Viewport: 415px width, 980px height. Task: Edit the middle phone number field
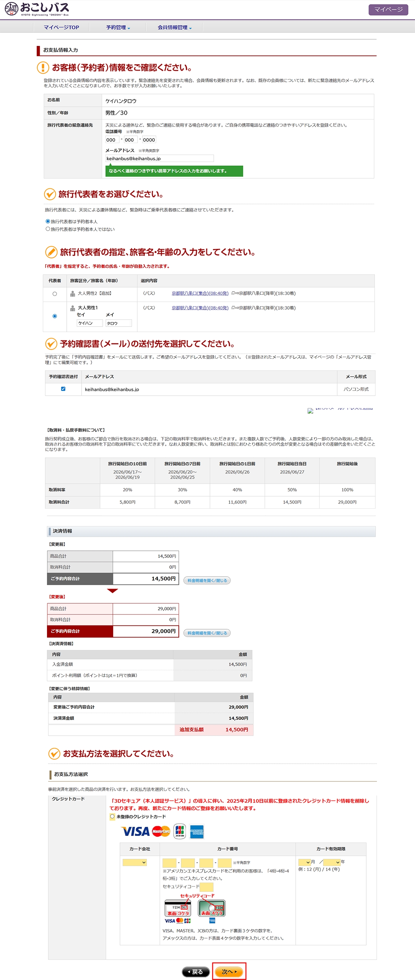pos(131,140)
